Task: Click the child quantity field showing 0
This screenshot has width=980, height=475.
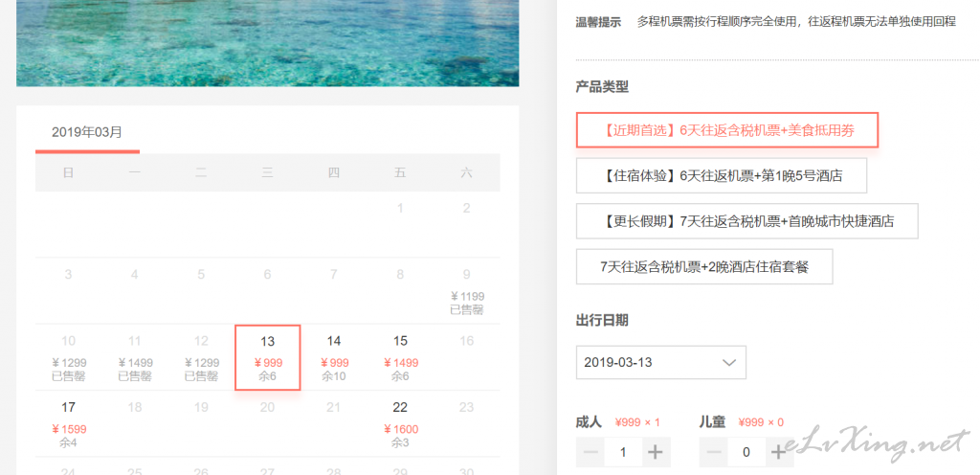Action: pos(746,452)
